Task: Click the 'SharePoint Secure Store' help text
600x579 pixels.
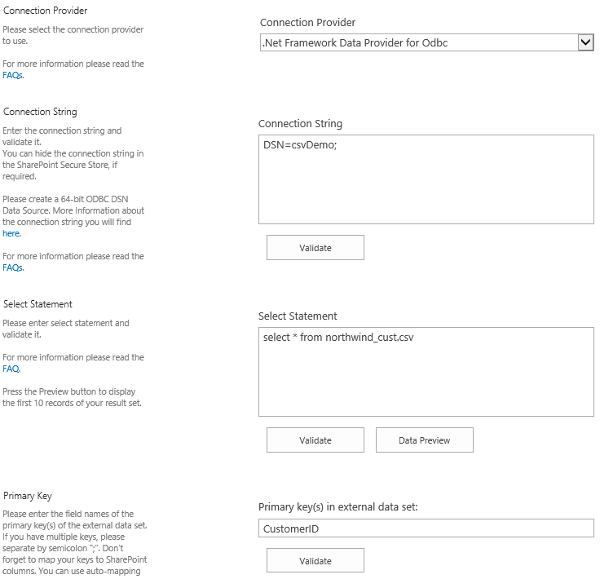Action: [72, 164]
